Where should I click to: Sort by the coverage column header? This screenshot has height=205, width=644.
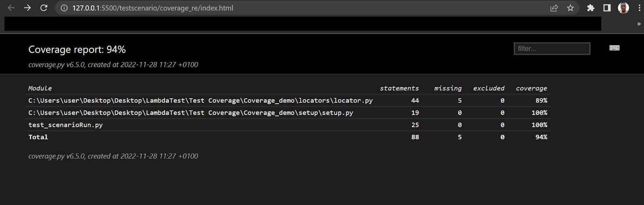pyautogui.click(x=531, y=88)
